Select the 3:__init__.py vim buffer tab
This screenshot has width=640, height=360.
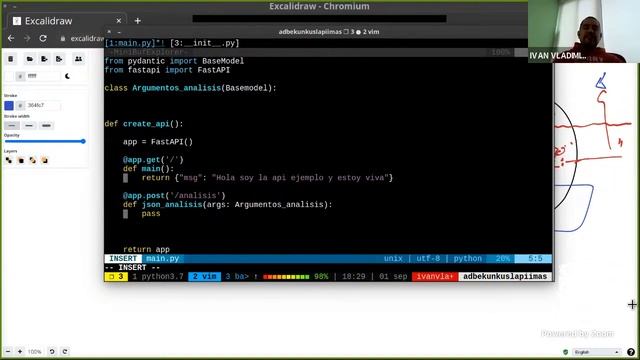pyautogui.click(x=204, y=43)
